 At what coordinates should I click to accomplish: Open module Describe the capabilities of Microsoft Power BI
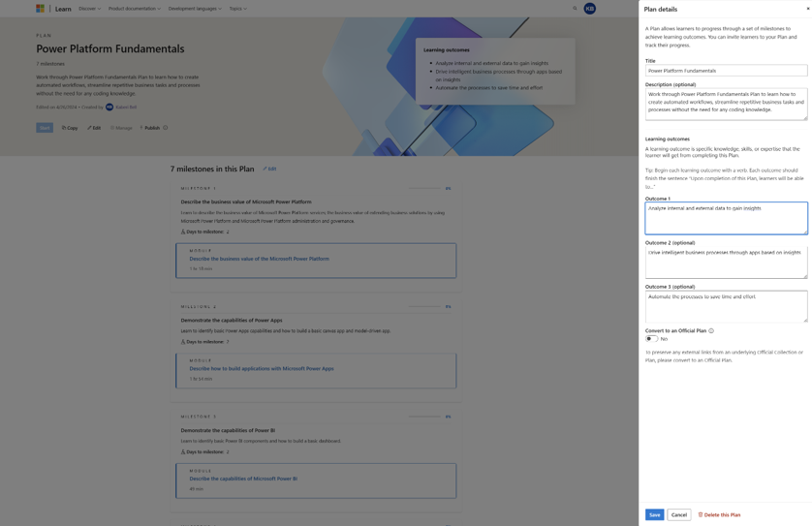(x=243, y=479)
